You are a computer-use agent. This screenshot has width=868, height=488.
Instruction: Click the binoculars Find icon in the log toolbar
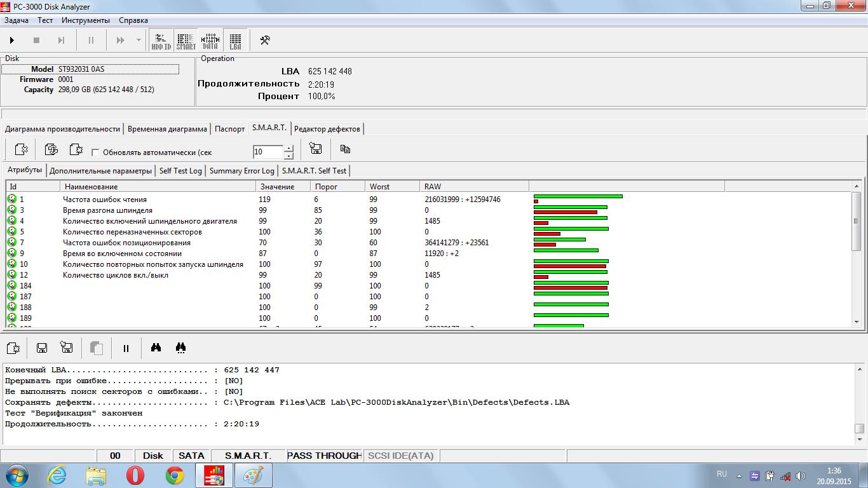[x=155, y=348]
